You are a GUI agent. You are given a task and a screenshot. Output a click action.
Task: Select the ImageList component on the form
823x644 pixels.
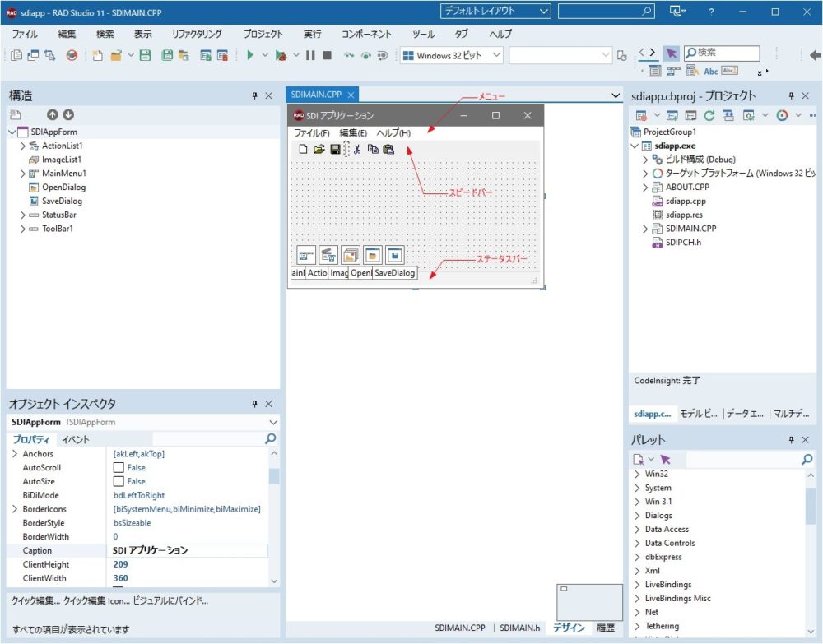pyautogui.click(x=348, y=255)
